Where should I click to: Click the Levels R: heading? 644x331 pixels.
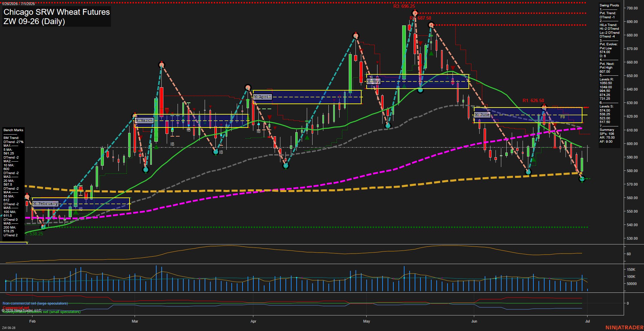pyautogui.click(x=606, y=79)
